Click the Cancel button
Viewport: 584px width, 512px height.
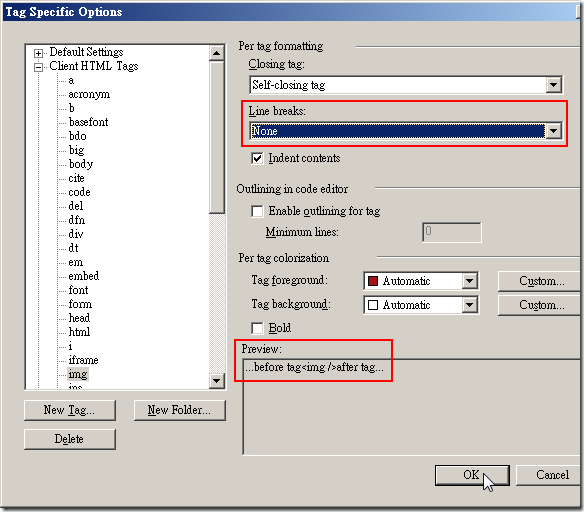click(549, 475)
